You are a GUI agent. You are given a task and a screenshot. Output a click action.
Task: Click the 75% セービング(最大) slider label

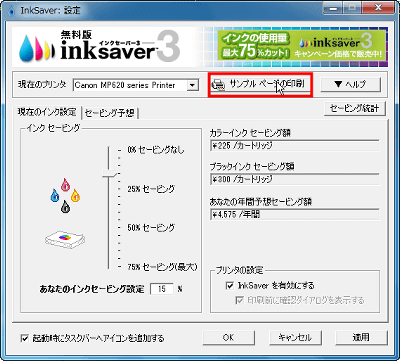[x=162, y=267]
